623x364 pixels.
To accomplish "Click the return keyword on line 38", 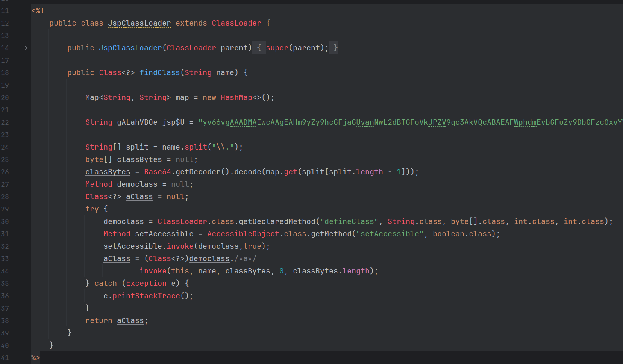I will pos(99,321).
